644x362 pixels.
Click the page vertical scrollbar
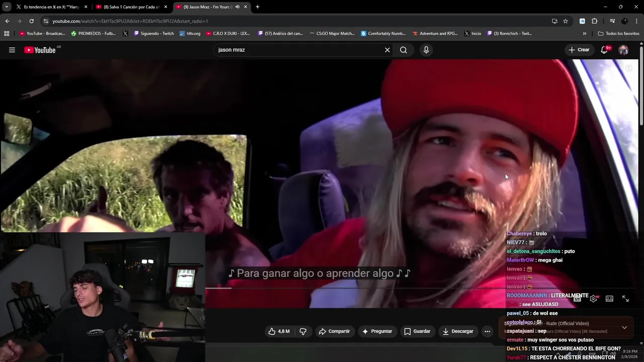click(x=641, y=85)
